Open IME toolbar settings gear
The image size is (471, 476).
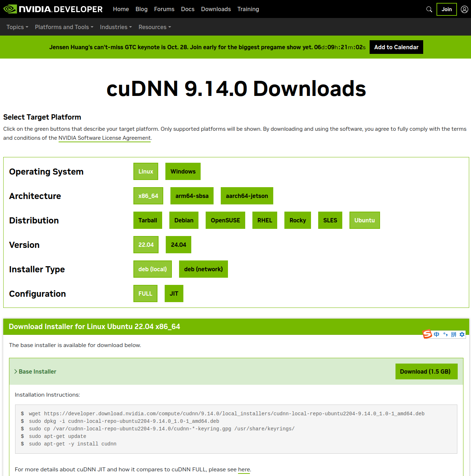coord(462,334)
